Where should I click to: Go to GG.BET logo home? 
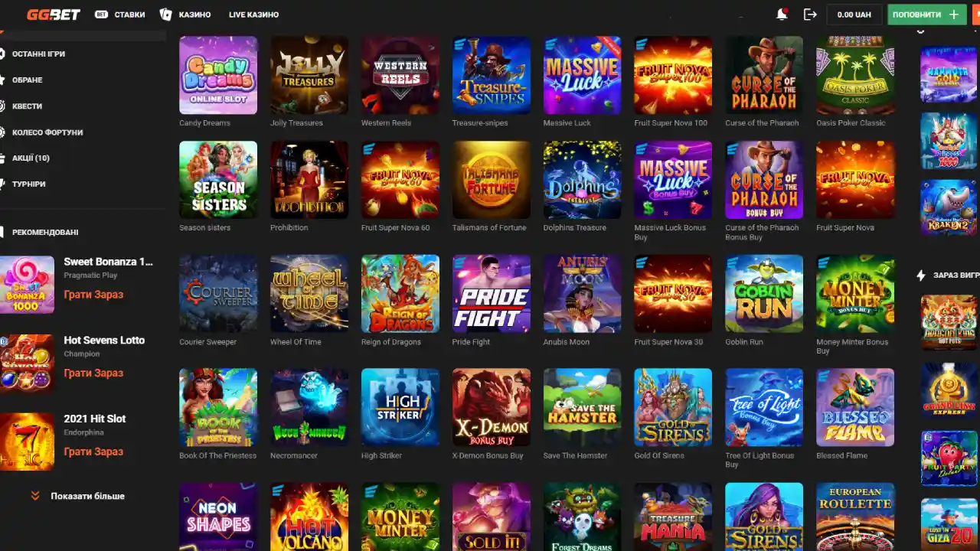pyautogui.click(x=54, y=15)
